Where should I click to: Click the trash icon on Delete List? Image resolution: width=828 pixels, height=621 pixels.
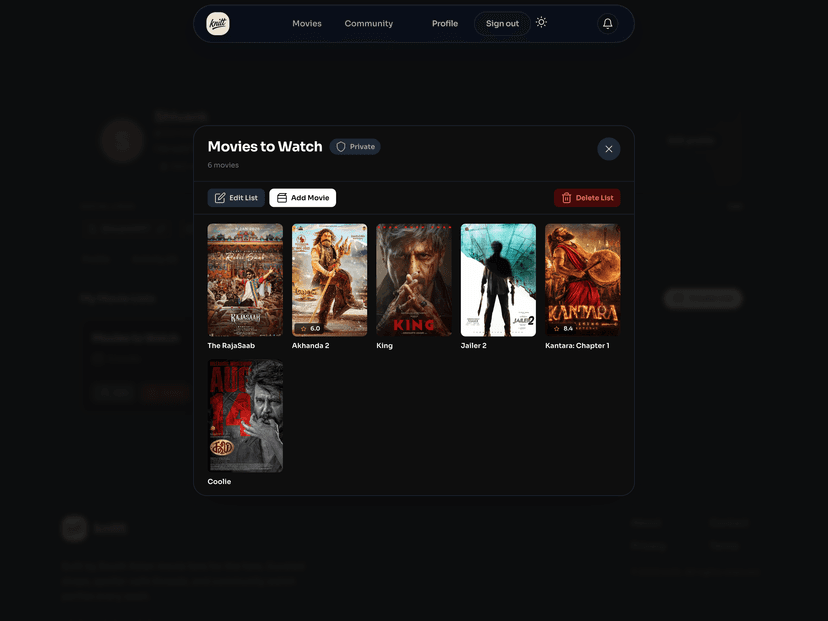(x=566, y=198)
